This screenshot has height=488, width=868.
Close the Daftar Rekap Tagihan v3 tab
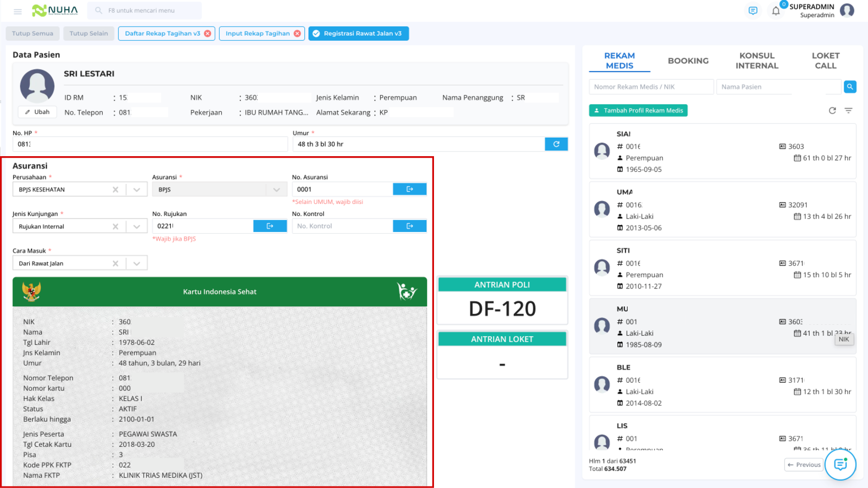tap(207, 34)
